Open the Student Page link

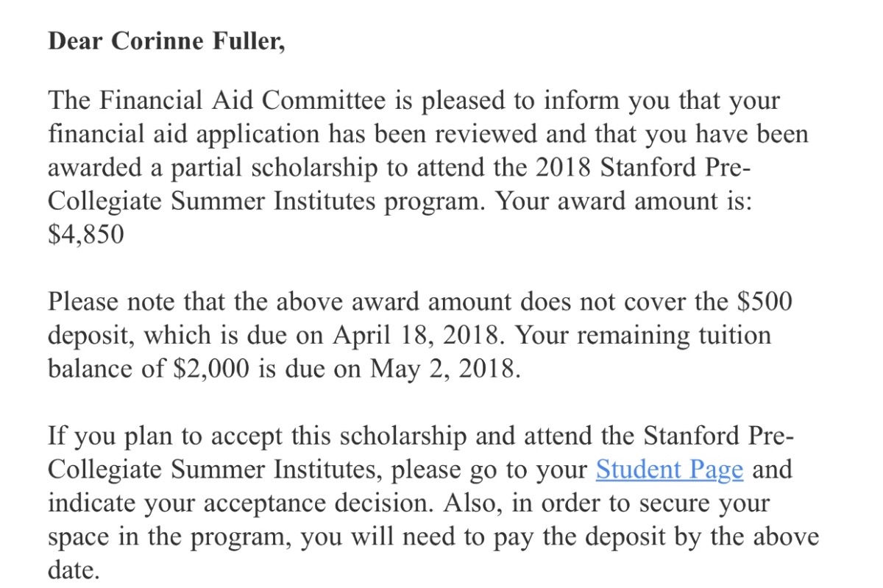669,470
